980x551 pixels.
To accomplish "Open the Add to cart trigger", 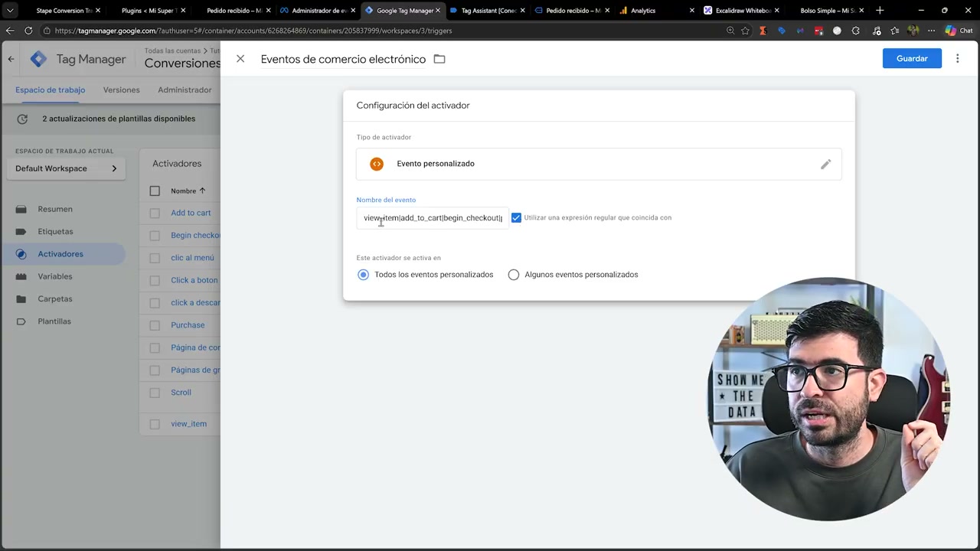I will tap(191, 213).
